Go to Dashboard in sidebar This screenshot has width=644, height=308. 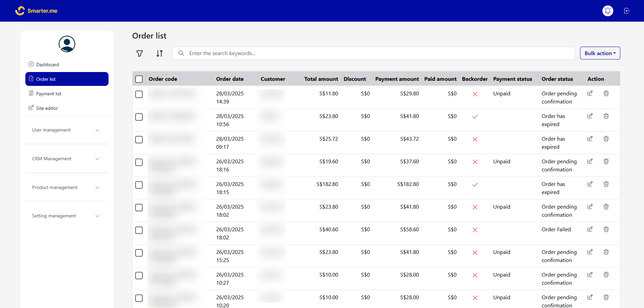[x=47, y=65]
